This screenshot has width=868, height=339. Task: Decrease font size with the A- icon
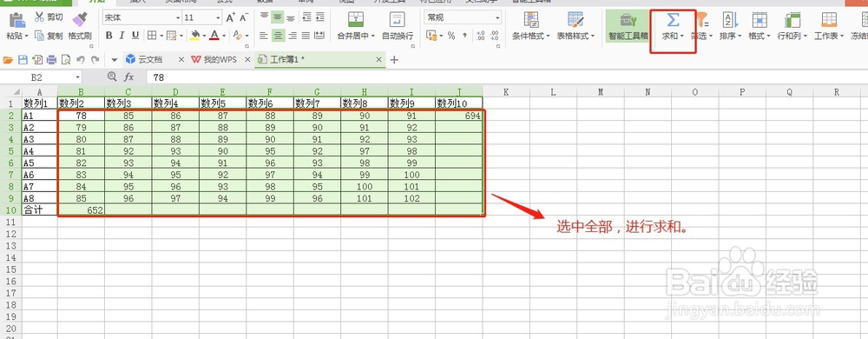click(x=244, y=17)
